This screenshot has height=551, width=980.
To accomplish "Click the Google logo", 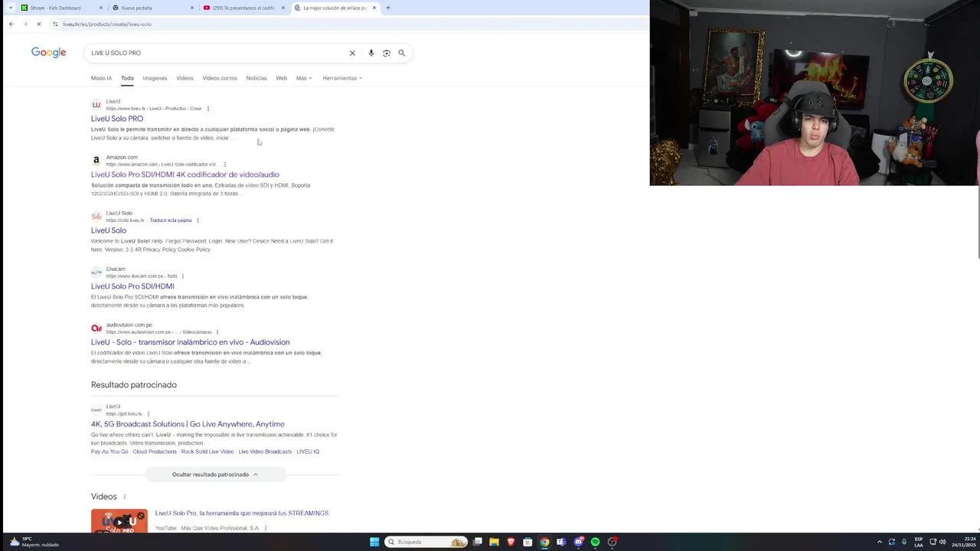I will tap(48, 52).
